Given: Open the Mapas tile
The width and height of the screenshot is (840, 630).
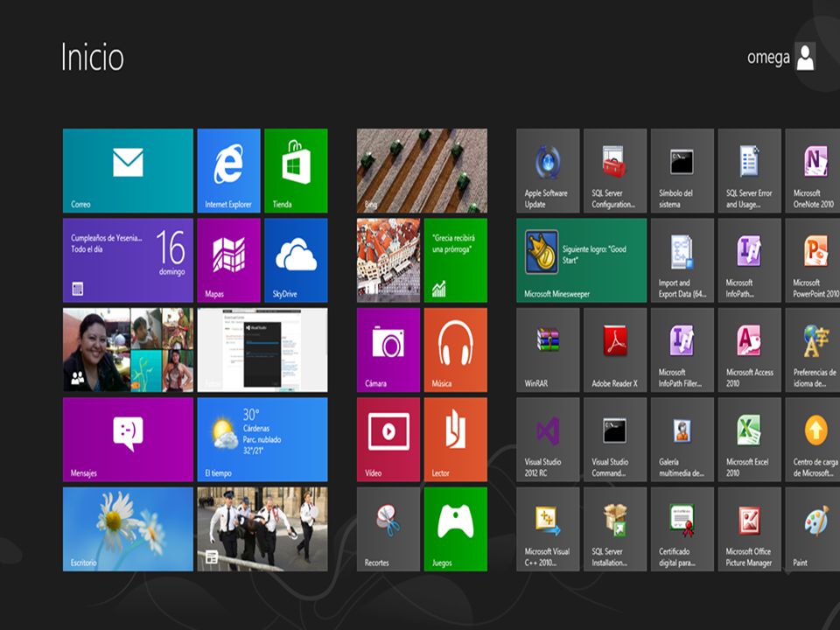Looking at the screenshot, I should click(x=228, y=260).
